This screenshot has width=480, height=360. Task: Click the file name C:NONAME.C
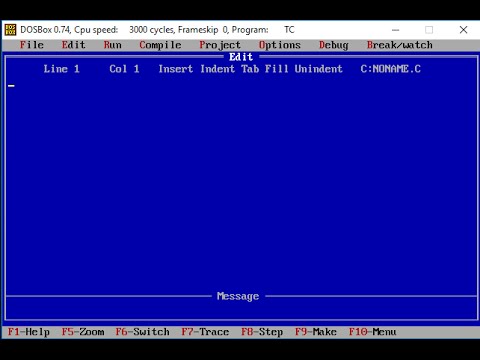click(390, 69)
